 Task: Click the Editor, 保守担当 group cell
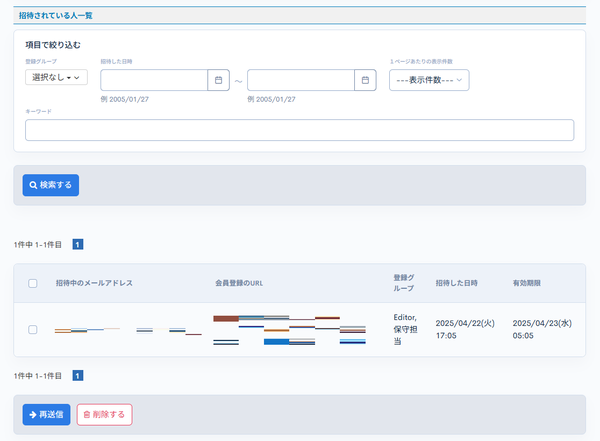coord(405,329)
